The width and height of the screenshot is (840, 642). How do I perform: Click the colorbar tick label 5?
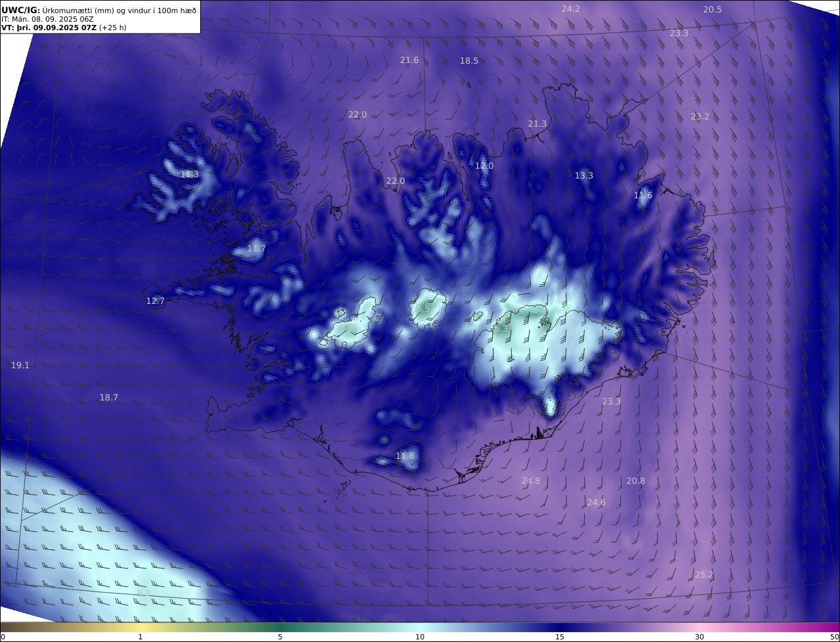280,637
